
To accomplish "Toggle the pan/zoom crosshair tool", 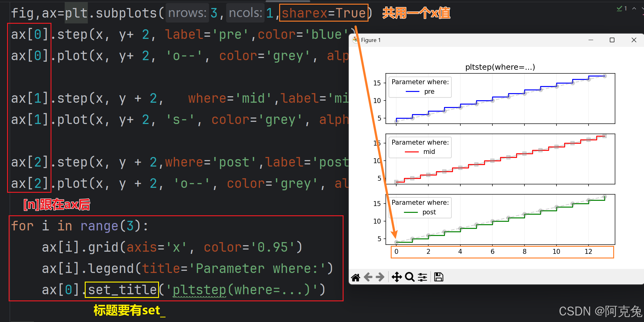I will (397, 277).
